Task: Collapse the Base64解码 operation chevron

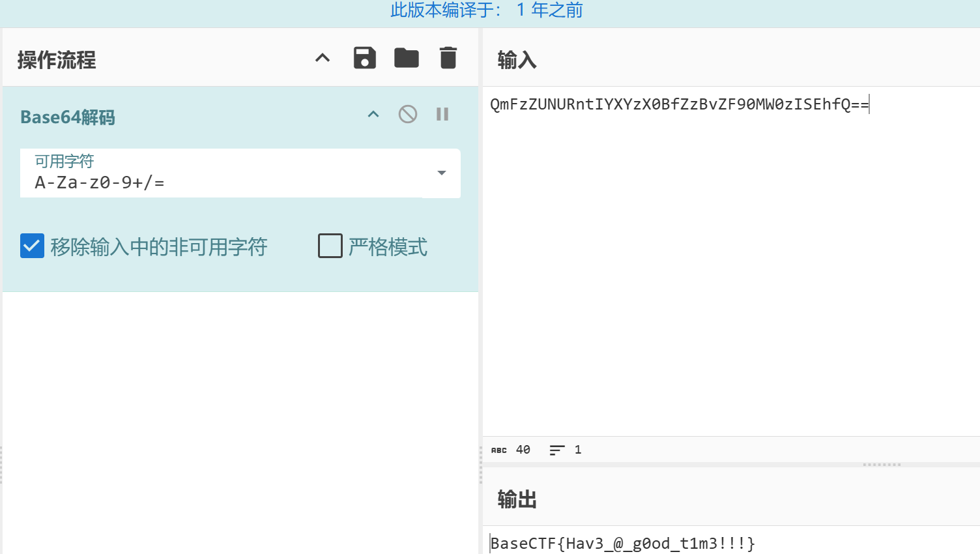Action: coord(373,115)
